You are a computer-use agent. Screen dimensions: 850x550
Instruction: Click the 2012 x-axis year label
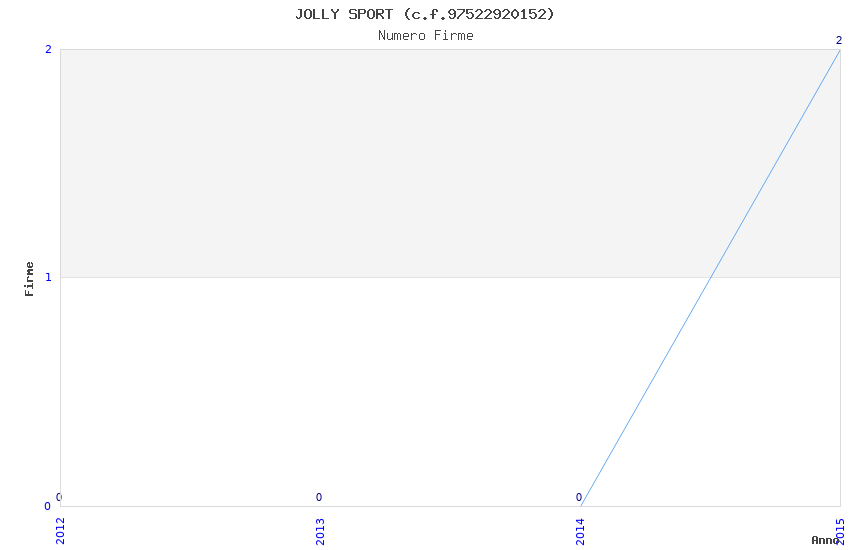click(x=60, y=531)
